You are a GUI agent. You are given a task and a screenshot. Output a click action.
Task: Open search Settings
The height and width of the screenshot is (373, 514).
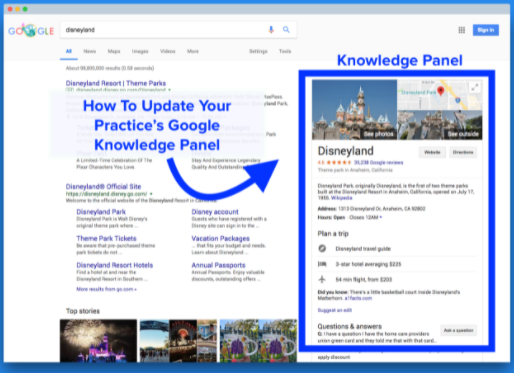click(258, 51)
